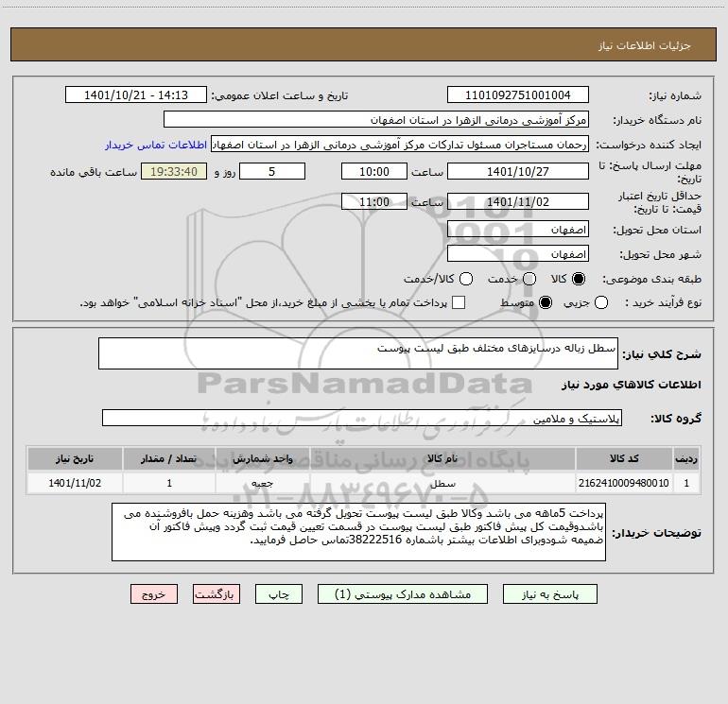View attached documents مشاهده مدارک پیوستی (1)
The image size is (728, 704).
(403, 594)
